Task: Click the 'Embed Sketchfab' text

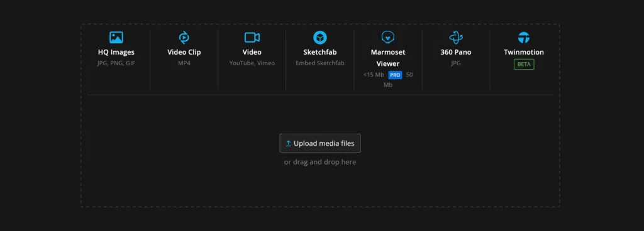Action: [320, 63]
